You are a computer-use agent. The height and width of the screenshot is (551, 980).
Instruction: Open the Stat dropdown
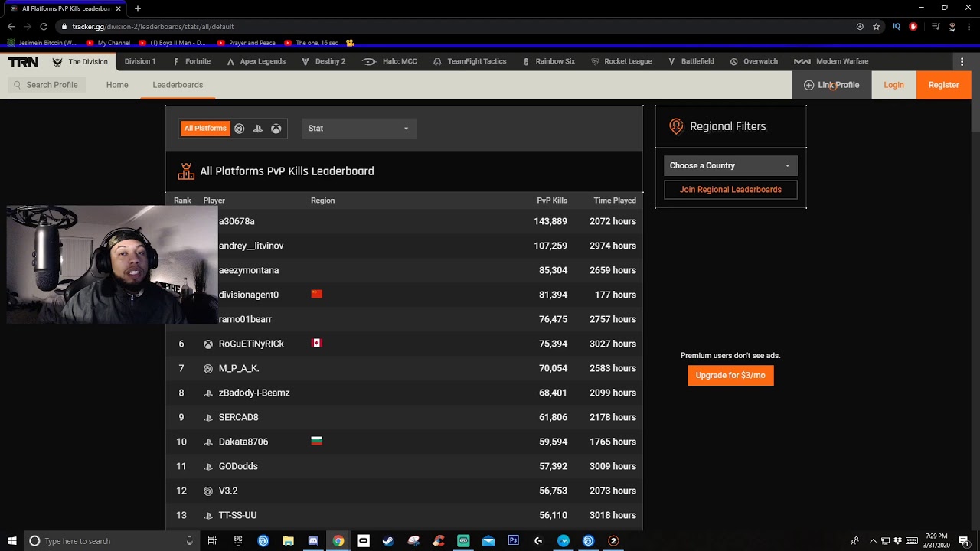[358, 129]
